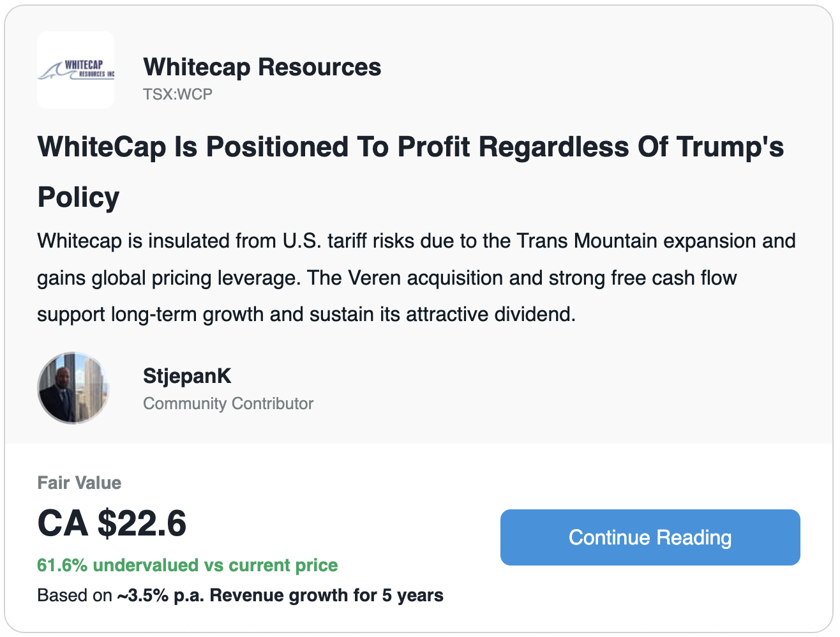Click the sentence about U.S. tariff risks
Viewport: 840px width, 637px height.
tap(416, 241)
